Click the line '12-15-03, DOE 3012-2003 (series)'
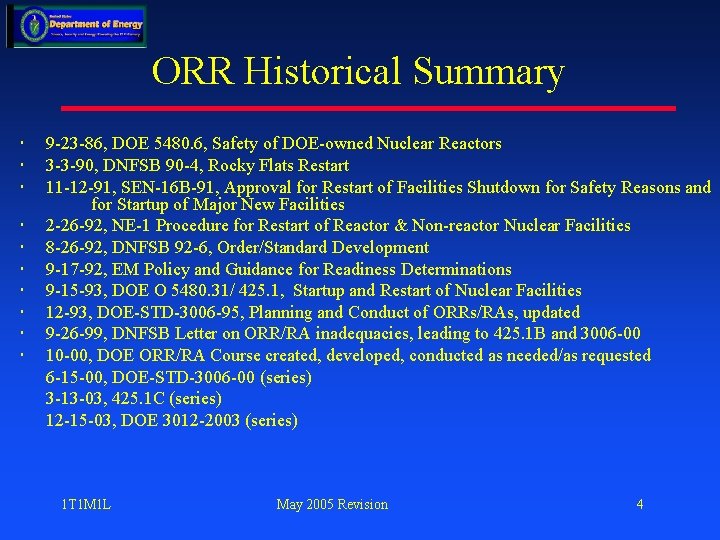 (x=172, y=420)
